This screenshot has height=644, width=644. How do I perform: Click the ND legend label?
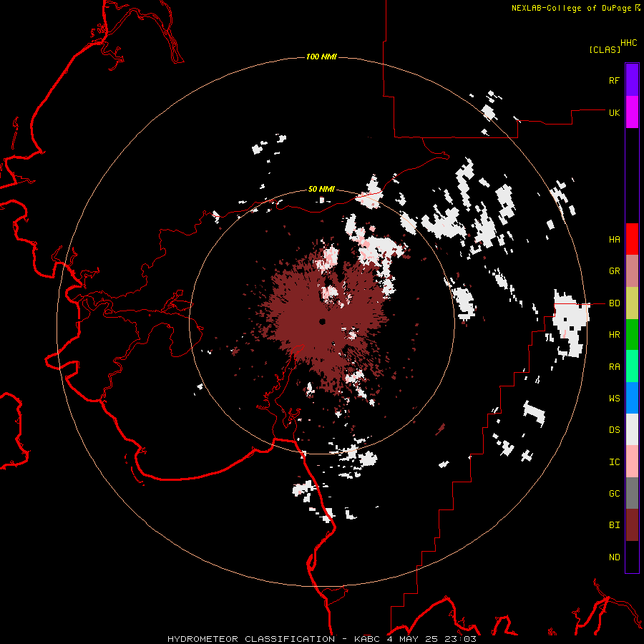[614, 557]
